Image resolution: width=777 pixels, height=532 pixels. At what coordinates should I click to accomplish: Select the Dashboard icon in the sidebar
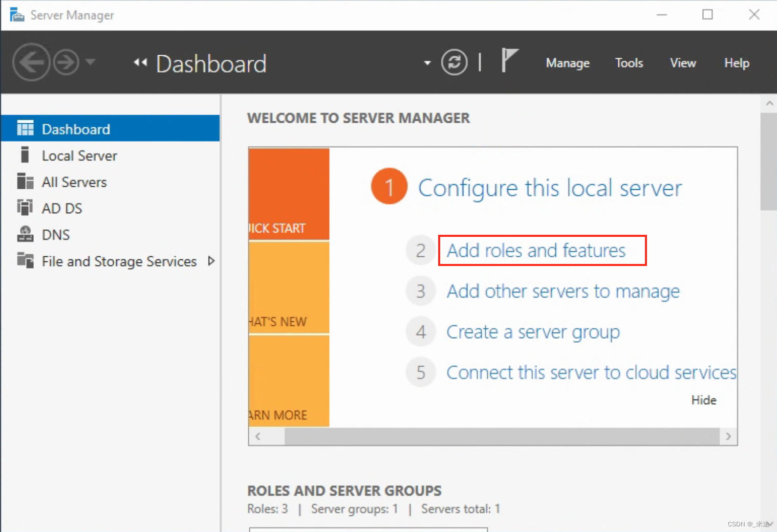(x=25, y=128)
